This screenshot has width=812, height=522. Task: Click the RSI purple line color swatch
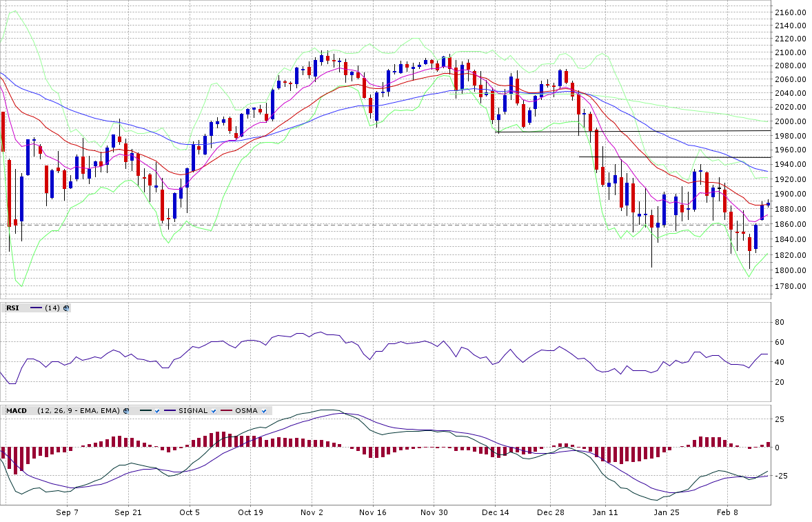pos(36,308)
